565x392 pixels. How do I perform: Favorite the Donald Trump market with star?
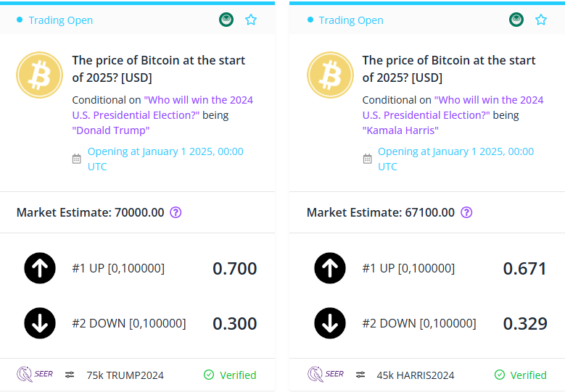(251, 20)
